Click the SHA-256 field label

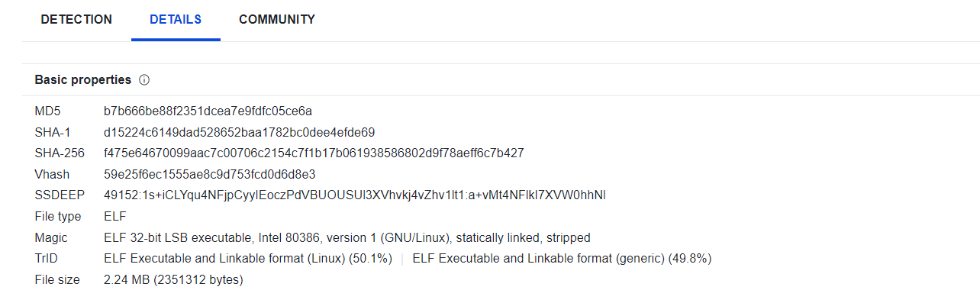pos(60,153)
